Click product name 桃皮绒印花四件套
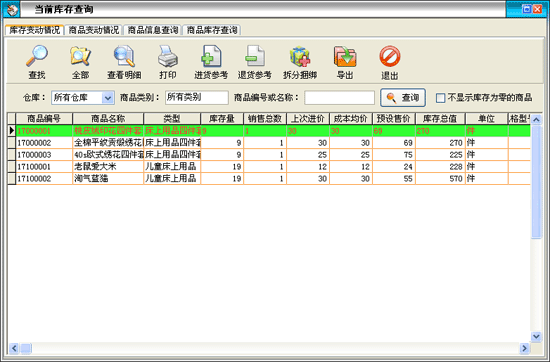 tap(108, 131)
